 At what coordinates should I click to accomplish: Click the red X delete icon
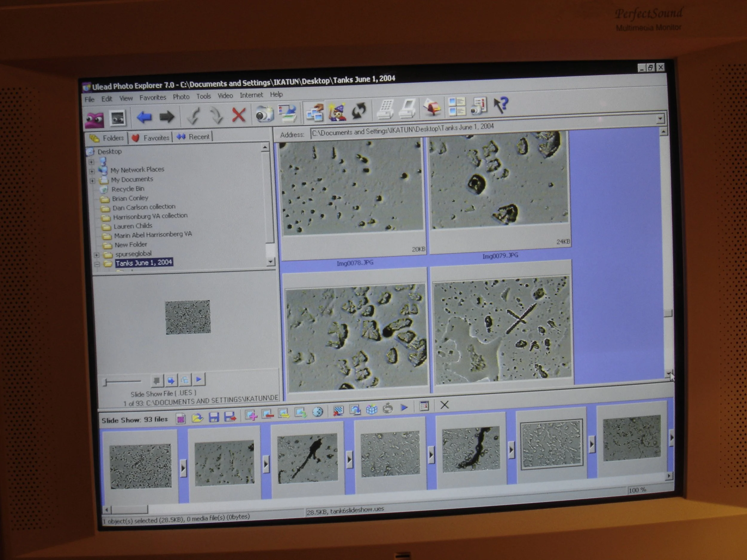pyautogui.click(x=238, y=115)
